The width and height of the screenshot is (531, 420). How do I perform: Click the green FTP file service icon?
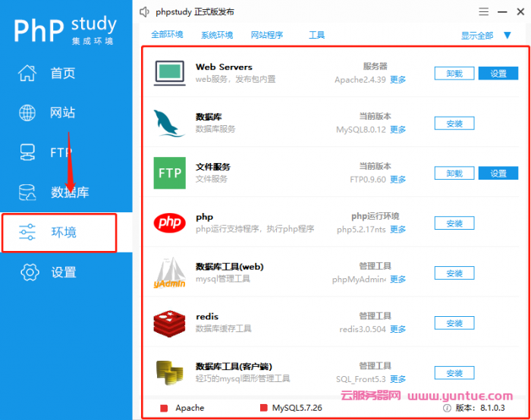(170, 173)
